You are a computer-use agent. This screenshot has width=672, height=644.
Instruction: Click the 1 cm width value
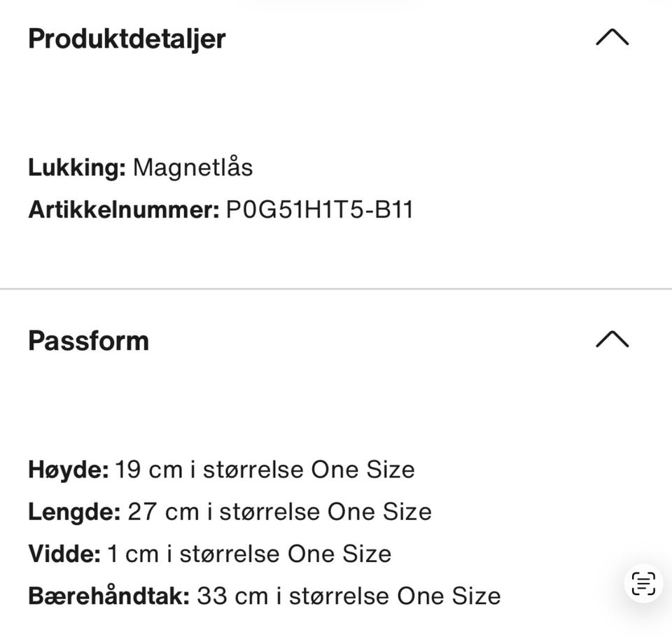[x=133, y=554]
